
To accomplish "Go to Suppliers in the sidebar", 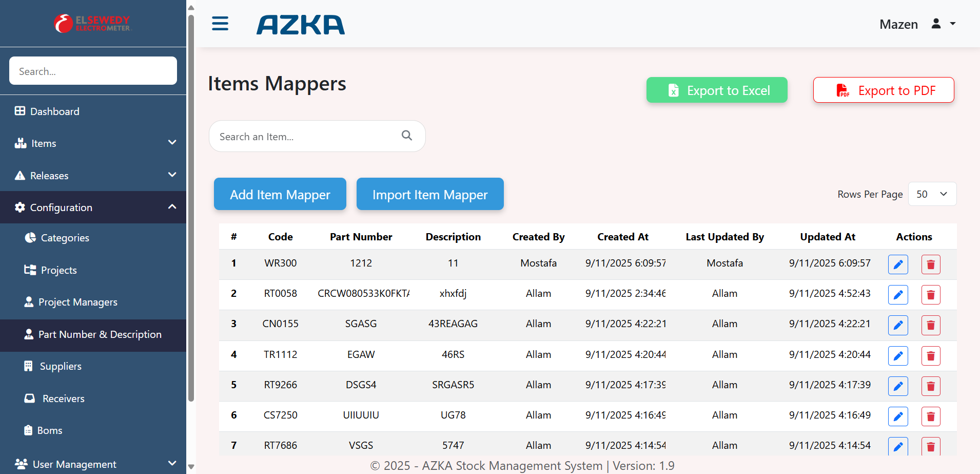I will coord(61,366).
